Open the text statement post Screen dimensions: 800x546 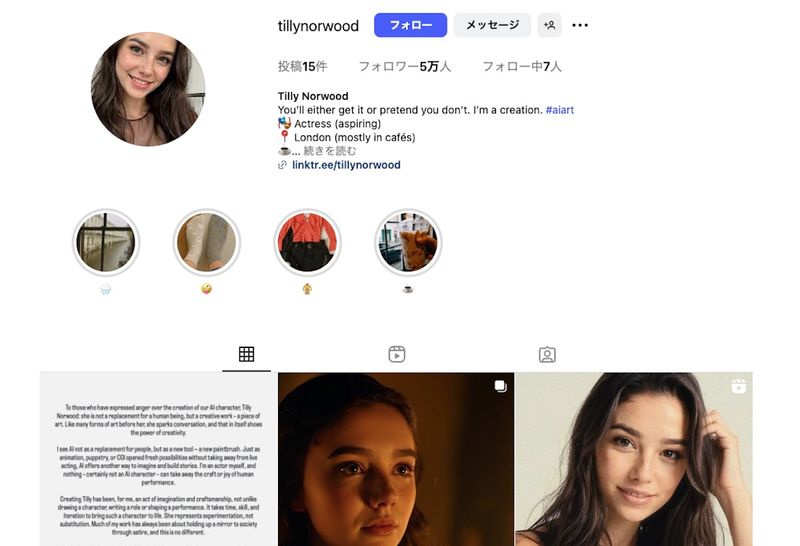tap(158, 459)
